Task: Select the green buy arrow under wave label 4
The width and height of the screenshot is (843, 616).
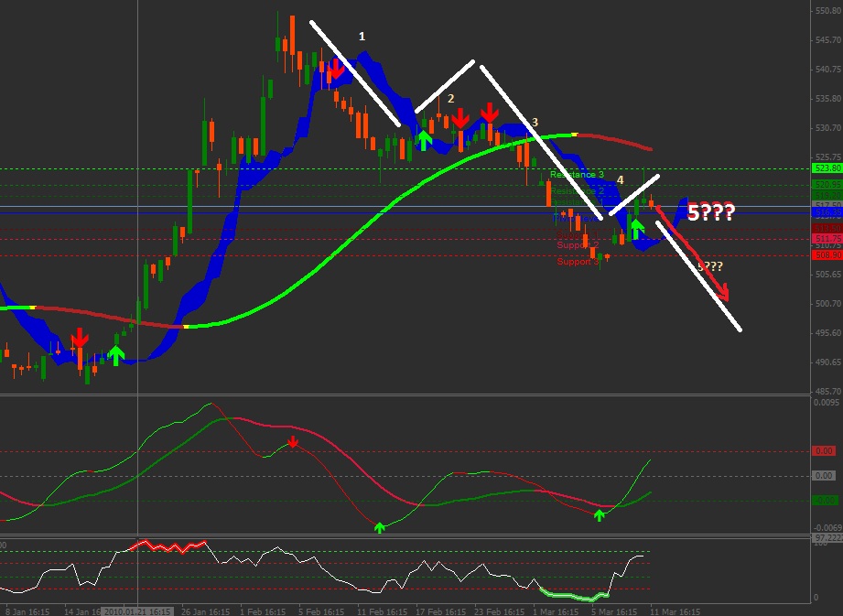Action: (636, 229)
